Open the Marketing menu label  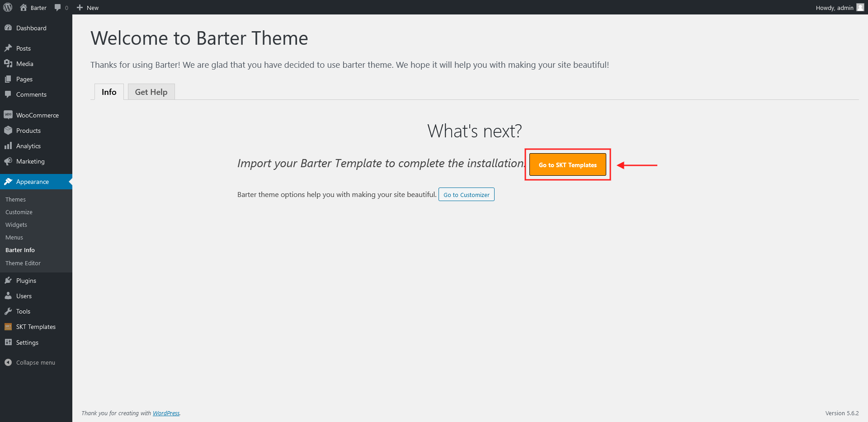point(30,161)
